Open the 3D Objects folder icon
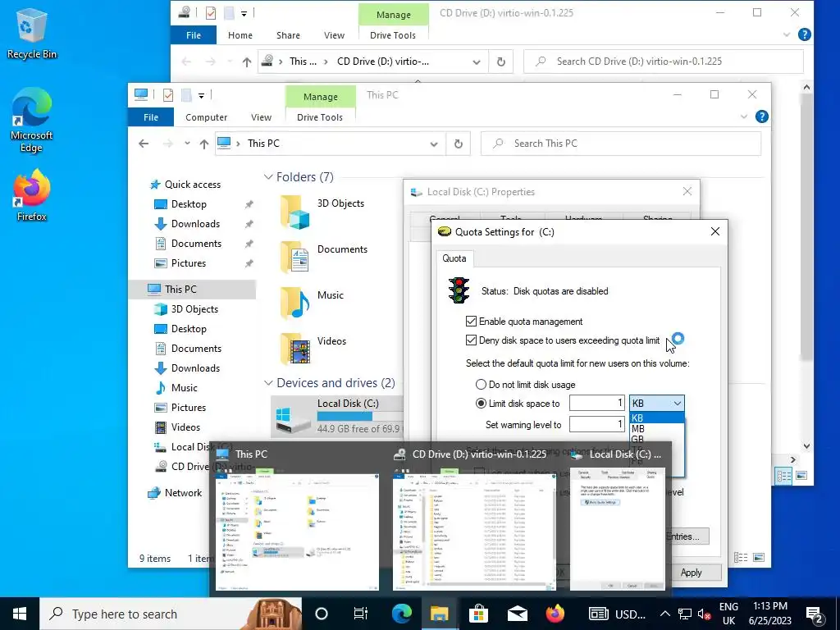Viewport: 840px width, 630px height. click(294, 212)
